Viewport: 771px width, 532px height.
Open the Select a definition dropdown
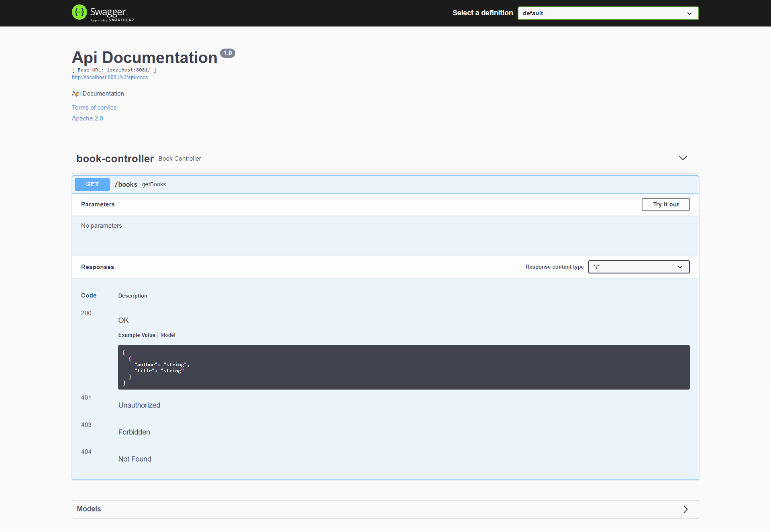[608, 13]
